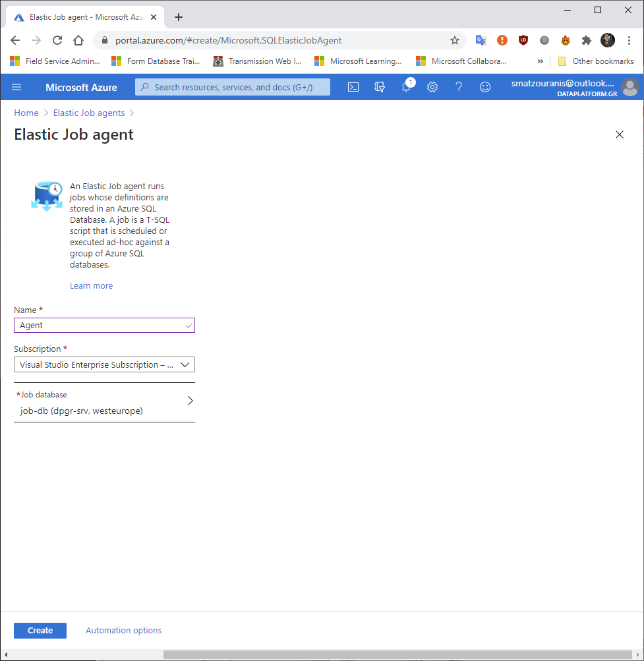Open the Chrome three-dot menu
This screenshot has height=661, width=644.
click(x=629, y=40)
